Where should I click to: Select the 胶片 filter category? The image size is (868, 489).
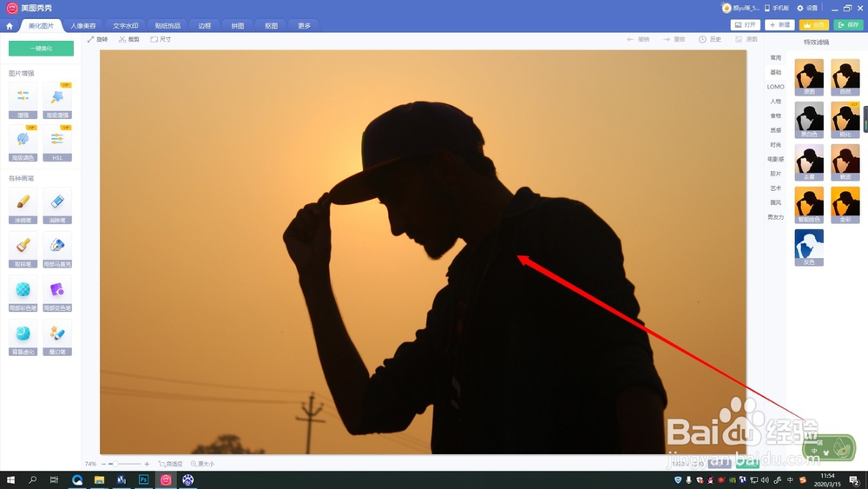pyautogui.click(x=775, y=174)
